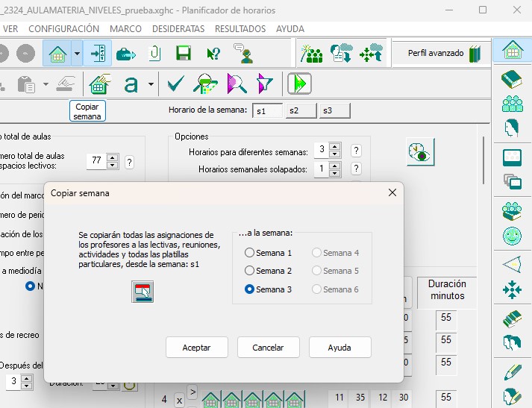Expand the dropdown arrow next to house icon
Viewport: 532px width, 408px height.
(75, 53)
